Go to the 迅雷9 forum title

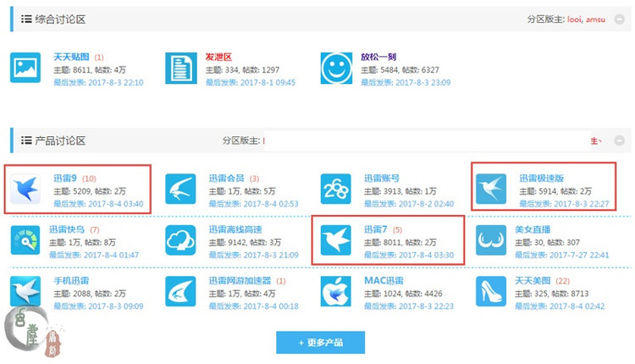click(65, 178)
